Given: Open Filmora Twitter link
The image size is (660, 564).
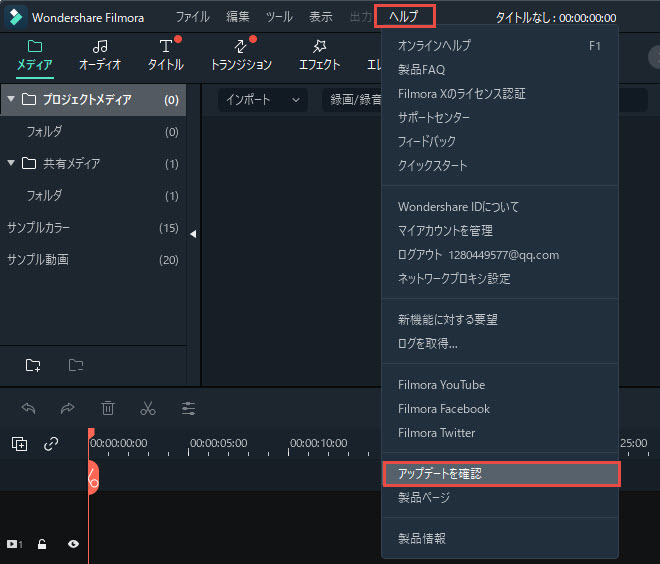Looking at the screenshot, I should point(500,433).
